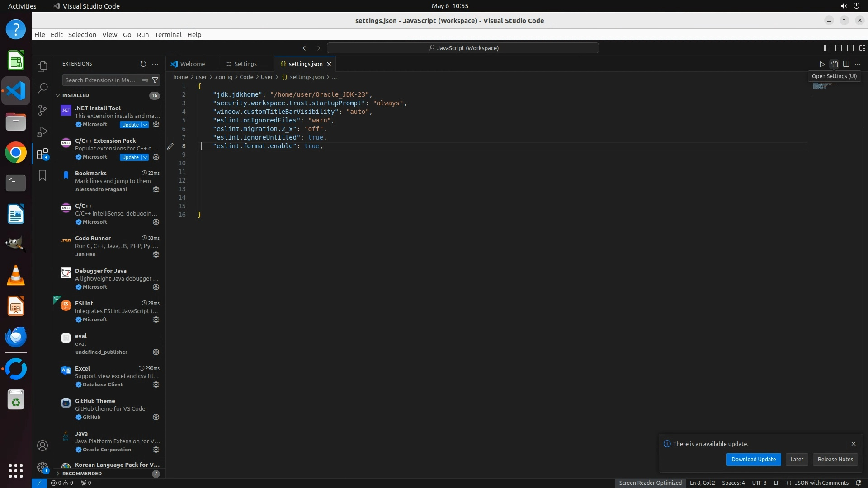This screenshot has height=488, width=868.
Task: Click the Release Notes button
Action: (x=835, y=459)
